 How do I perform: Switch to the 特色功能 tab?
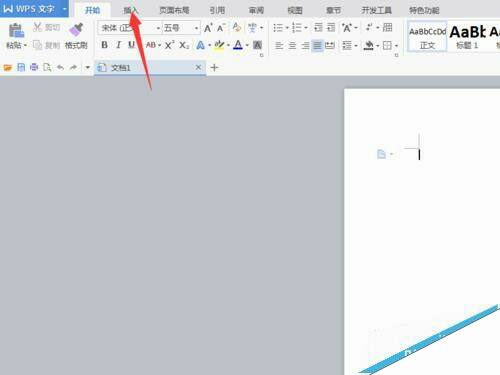pos(424,10)
